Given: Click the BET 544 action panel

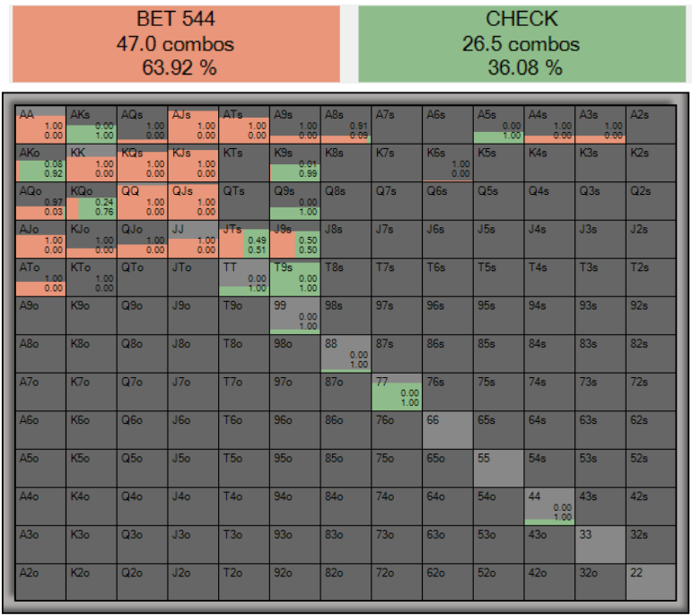Looking at the screenshot, I should pos(175,43).
